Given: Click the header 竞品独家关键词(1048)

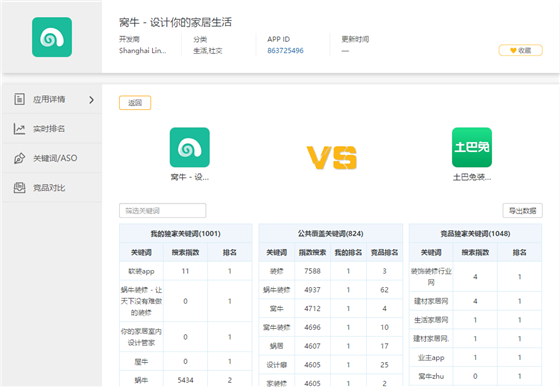Looking at the screenshot, I should point(475,233).
